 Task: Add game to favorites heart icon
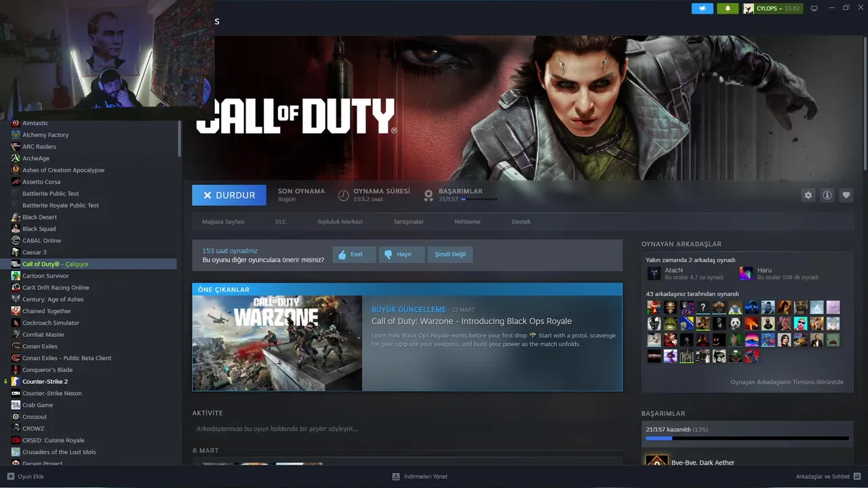tap(846, 195)
